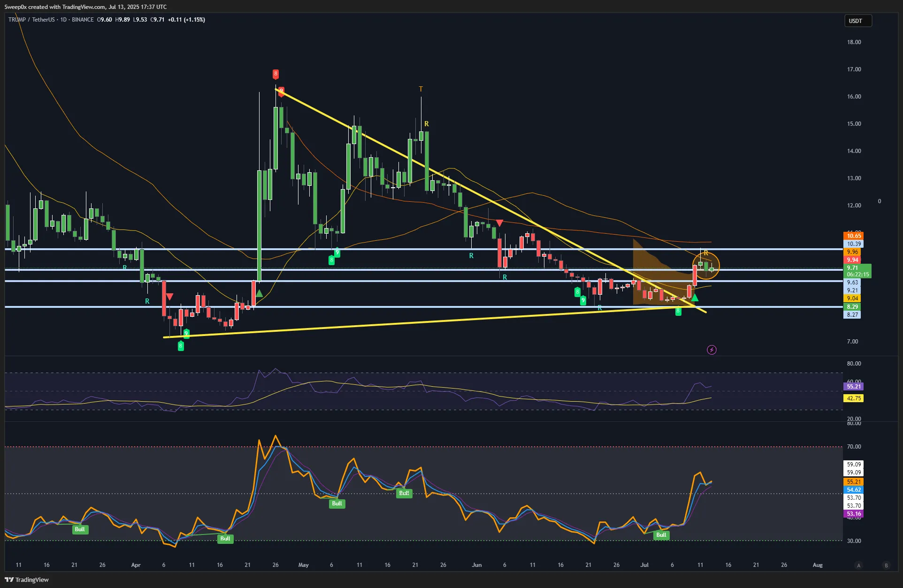Viewport: 903px width, 588px height.
Task: Click the TRUMP / TetherUS symbol title
Action: [x=31, y=20]
